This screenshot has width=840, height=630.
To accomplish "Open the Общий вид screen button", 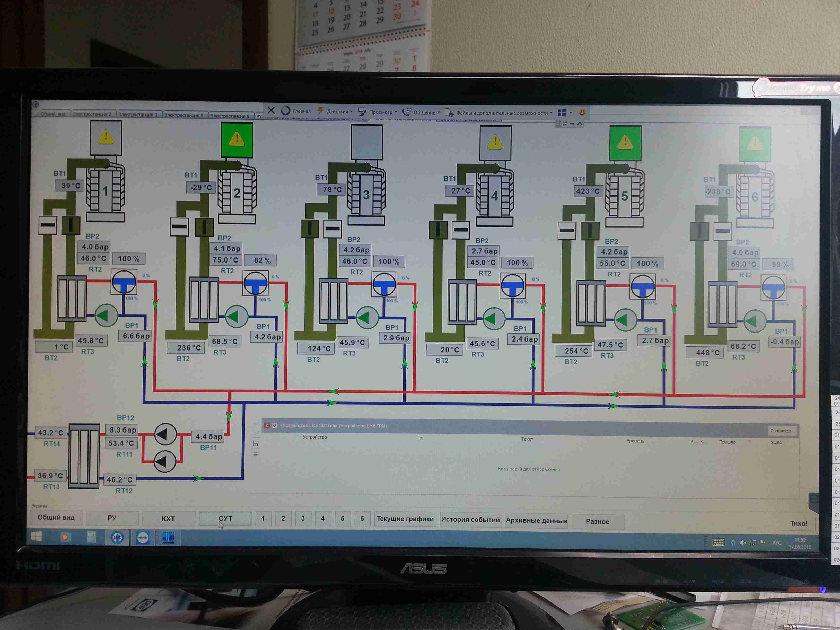I will click(56, 517).
